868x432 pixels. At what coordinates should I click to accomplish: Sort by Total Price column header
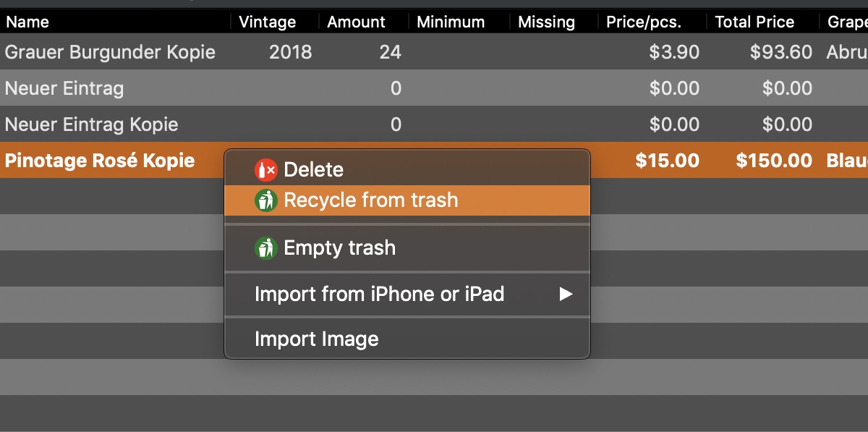[763, 22]
